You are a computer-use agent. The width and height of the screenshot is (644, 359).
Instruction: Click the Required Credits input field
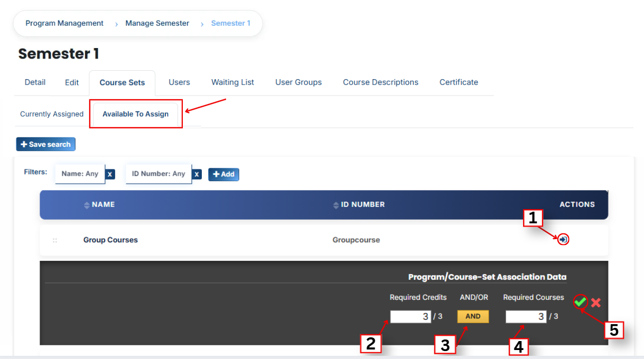(x=411, y=316)
